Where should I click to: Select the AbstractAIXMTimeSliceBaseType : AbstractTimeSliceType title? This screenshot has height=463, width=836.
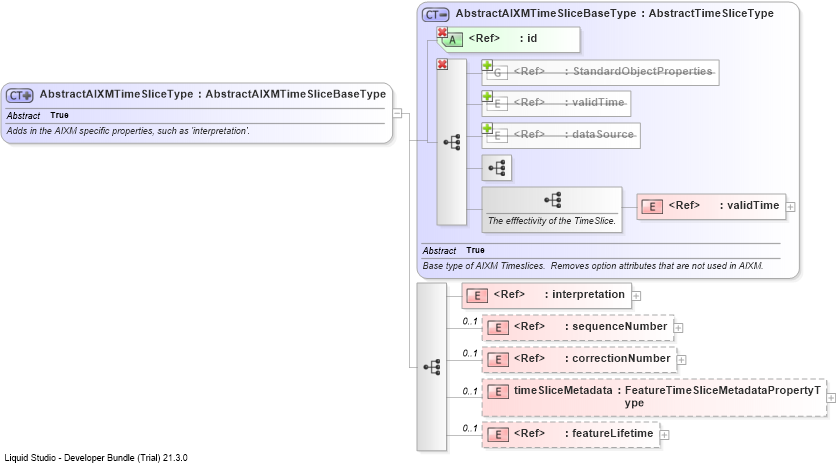[x=614, y=14]
